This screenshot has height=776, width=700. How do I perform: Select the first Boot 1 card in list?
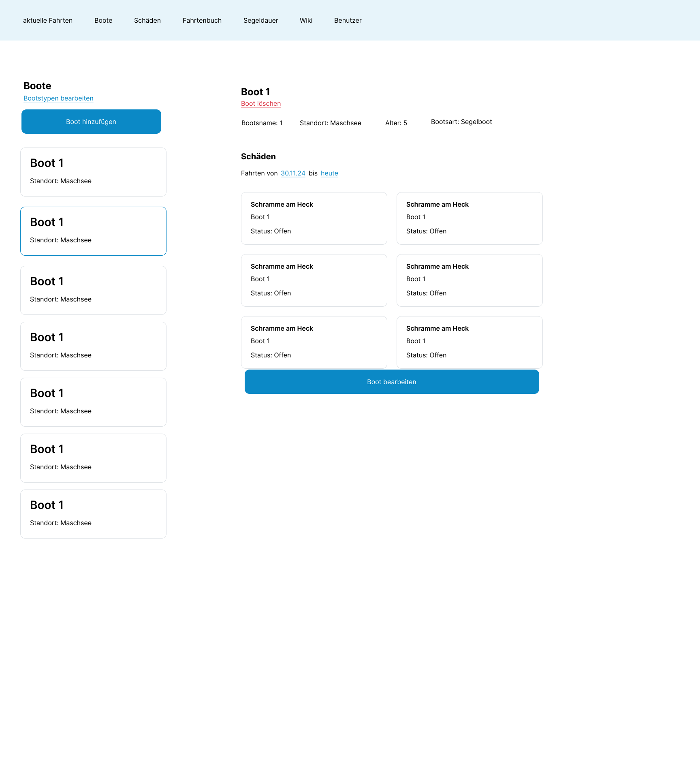(93, 172)
